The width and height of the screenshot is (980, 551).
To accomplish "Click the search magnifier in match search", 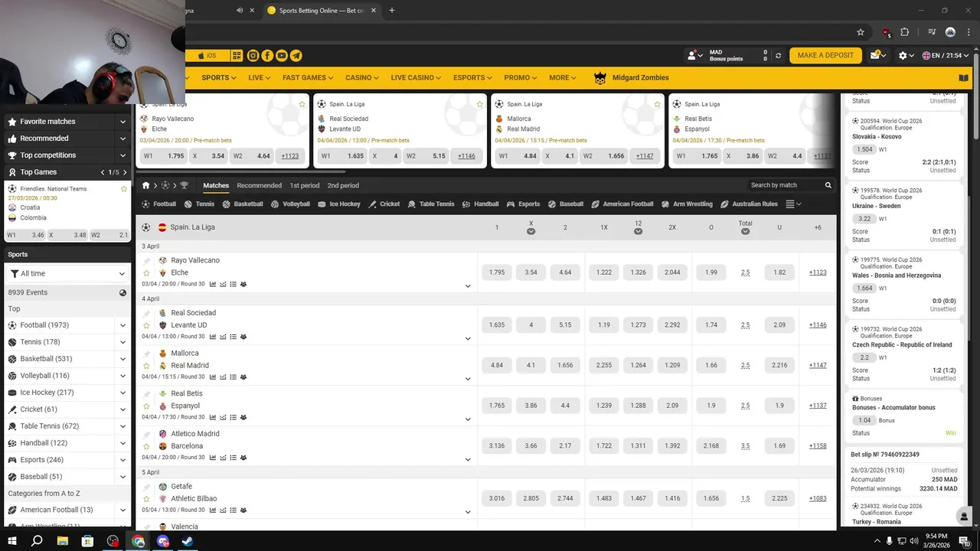I will pyautogui.click(x=828, y=185).
